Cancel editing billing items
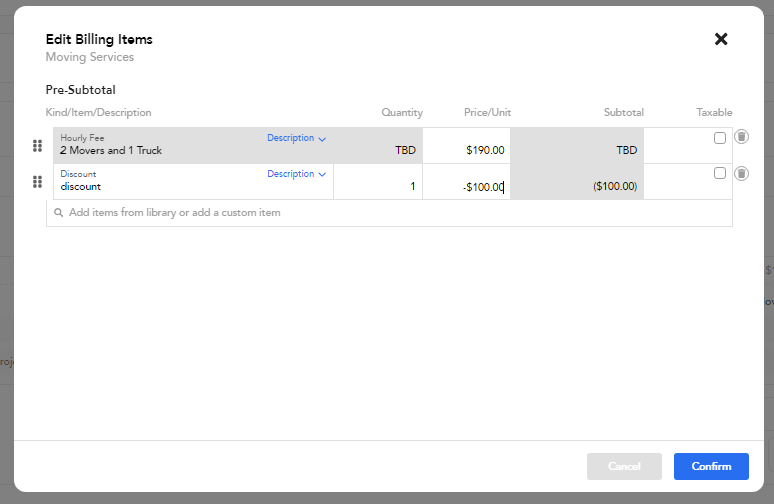 coord(624,466)
